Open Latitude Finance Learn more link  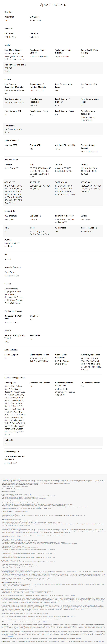click(x=11, y=636)
